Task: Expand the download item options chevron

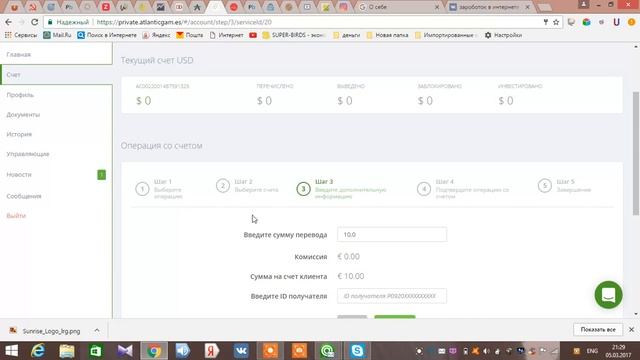Action: (x=97, y=331)
